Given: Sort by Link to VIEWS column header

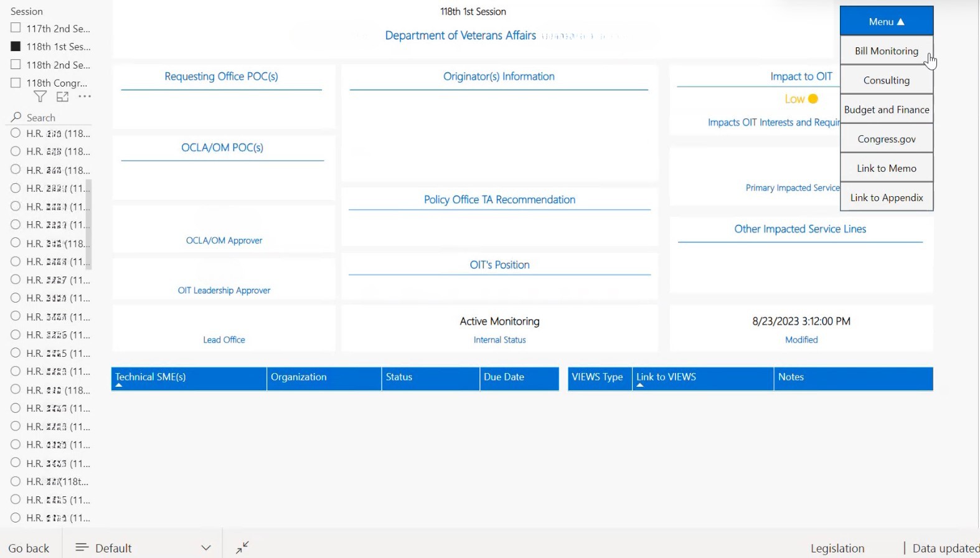Looking at the screenshot, I should pyautogui.click(x=703, y=379).
